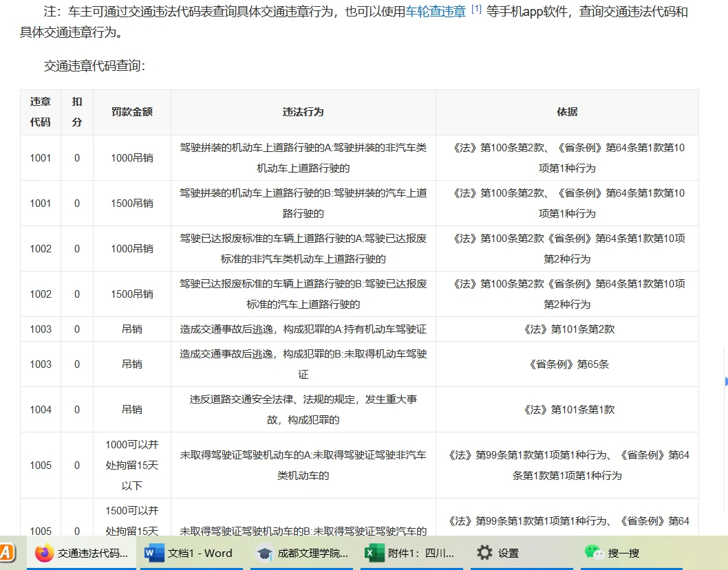This screenshot has width=728, height=570.
Task: Click the Word document icon next to 文档1
Action: coord(150,553)
